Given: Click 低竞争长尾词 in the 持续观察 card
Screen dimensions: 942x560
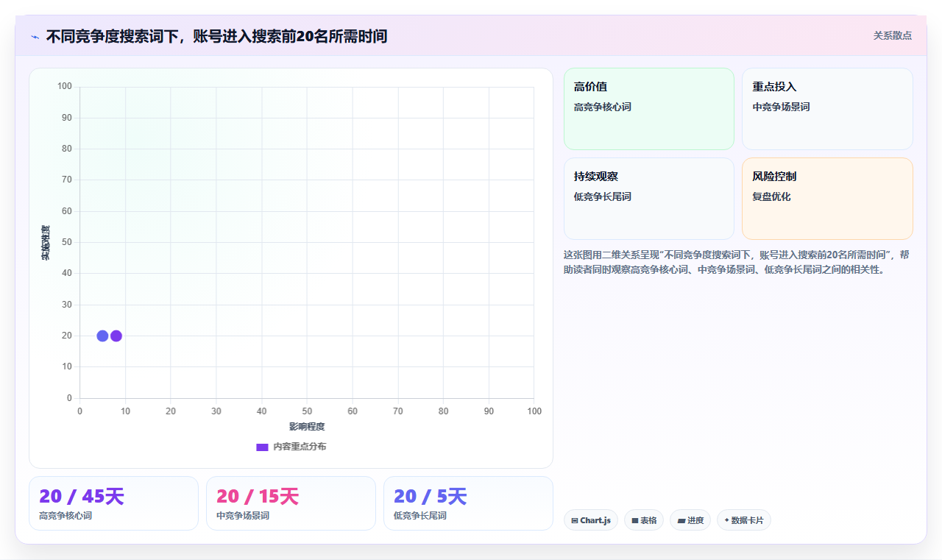Looking at the screenshot, I should (x=603, y=196).
